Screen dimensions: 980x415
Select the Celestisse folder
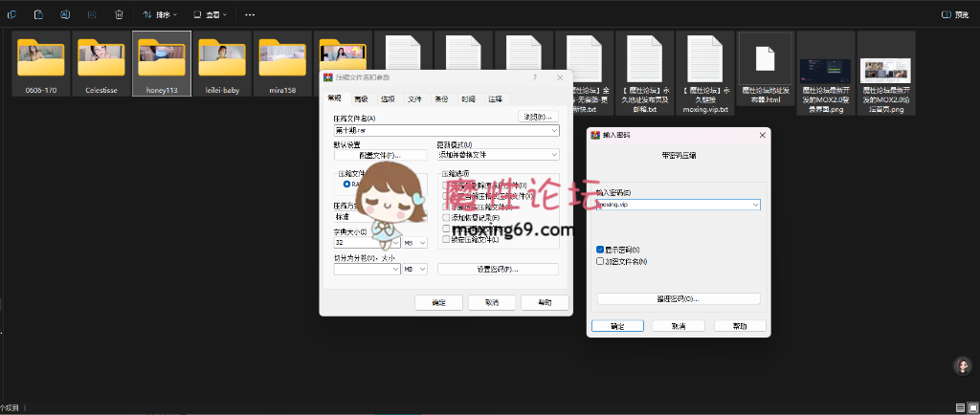[101, 64]
